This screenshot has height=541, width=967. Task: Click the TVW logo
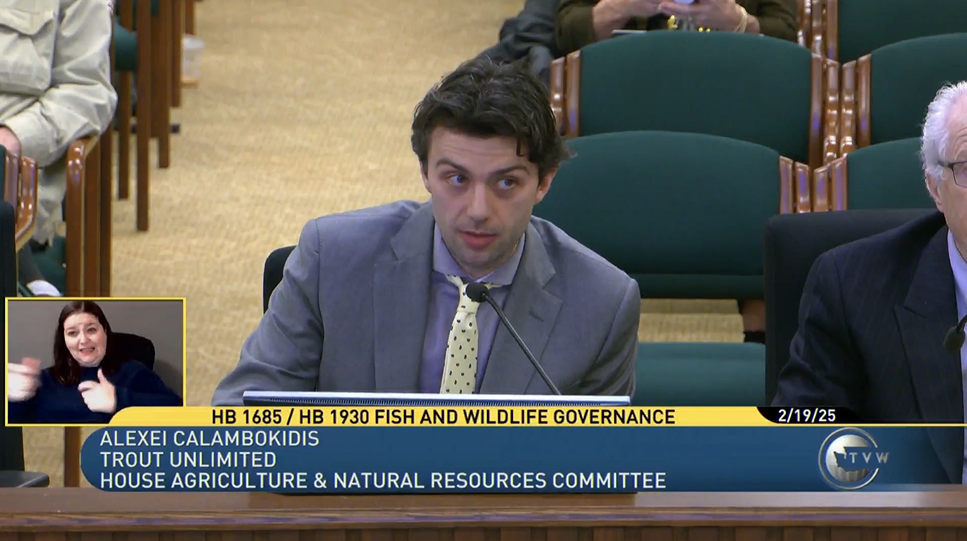tap(855, 458)
